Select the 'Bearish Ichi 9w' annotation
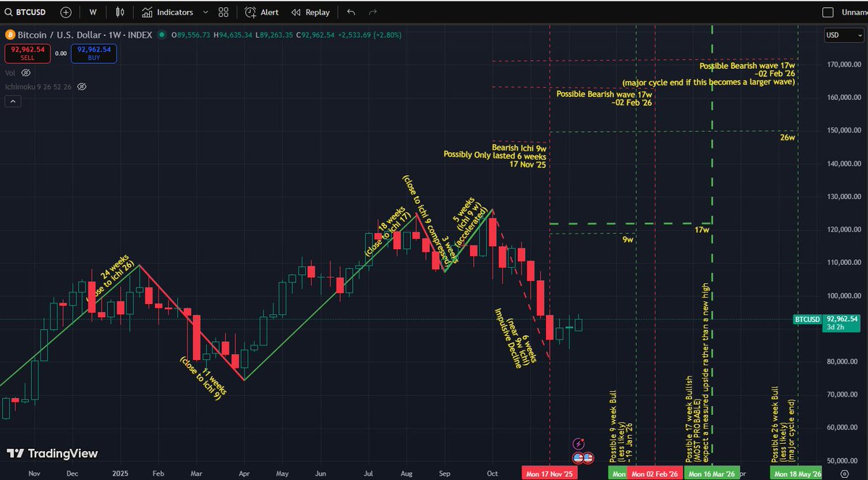This screenshot has width=868, height=480. click(519, 148)
